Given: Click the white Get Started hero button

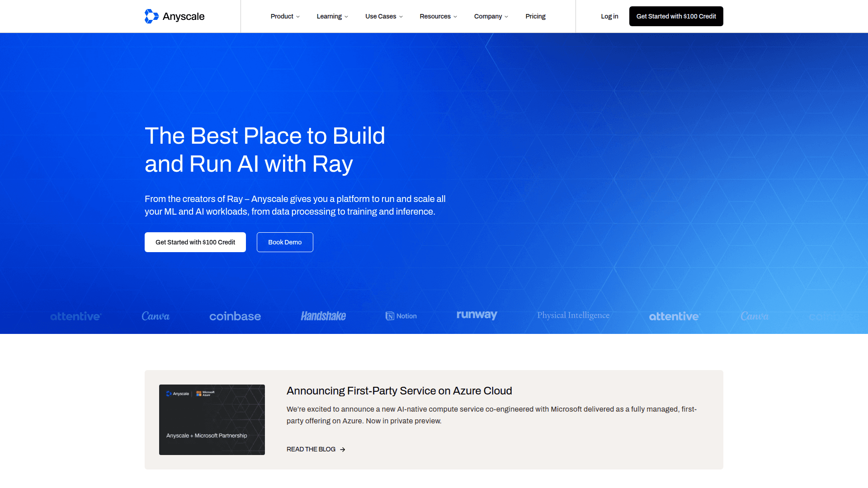Looking at the screenshot, I should 195,242.
